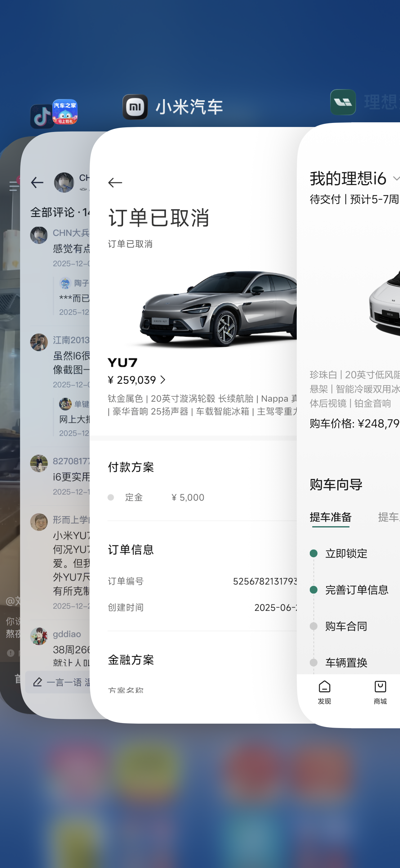The width and height of the screenshot is (400, 868).
Task: Open the 发现 home icon
Action: (x=325, y=693)
